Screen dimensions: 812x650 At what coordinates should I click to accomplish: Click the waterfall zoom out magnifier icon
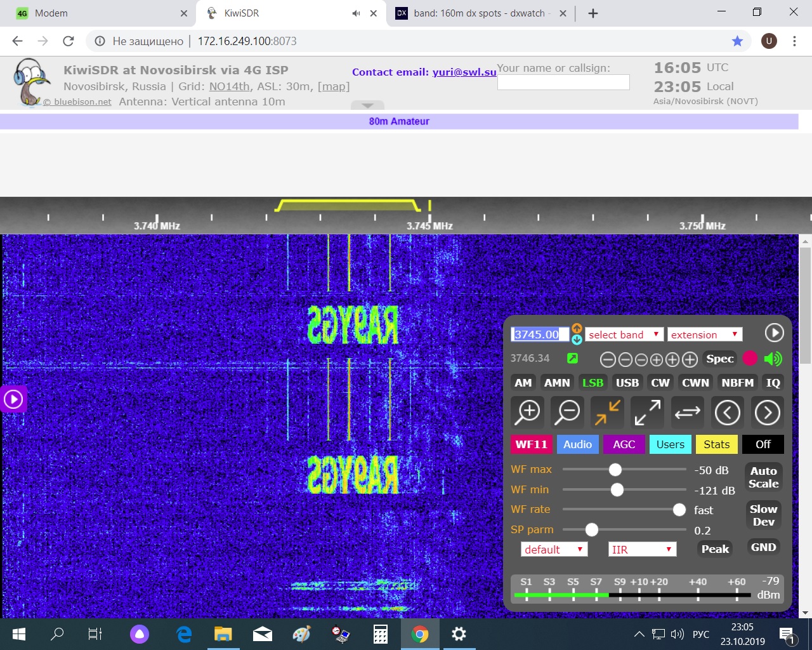coord(567,413)
